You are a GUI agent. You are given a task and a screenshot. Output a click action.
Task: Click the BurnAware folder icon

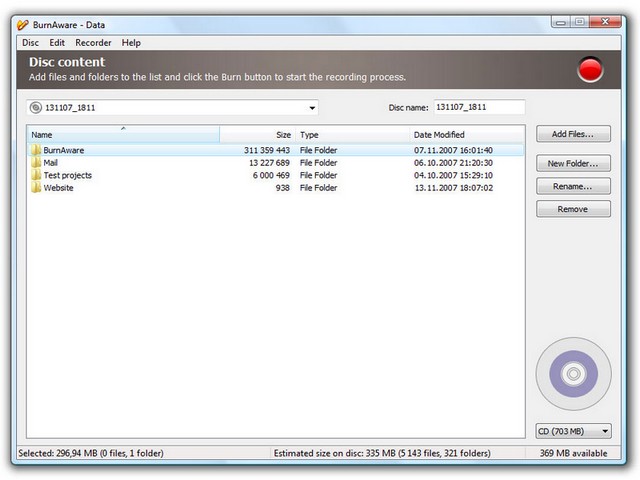36,150
